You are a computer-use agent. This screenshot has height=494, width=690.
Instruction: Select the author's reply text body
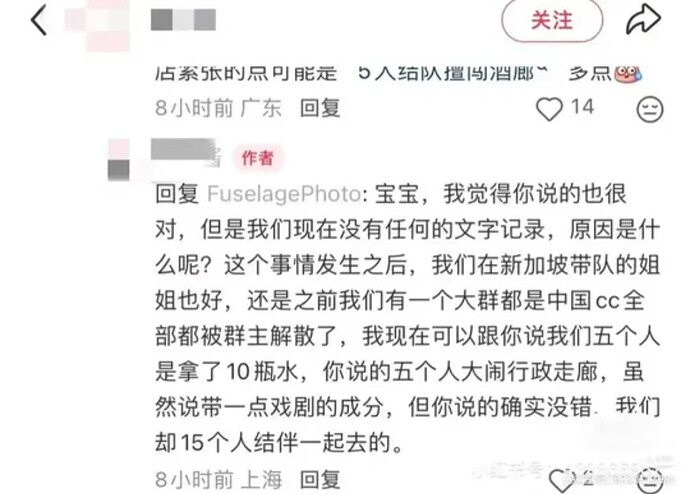click(407, 318)
